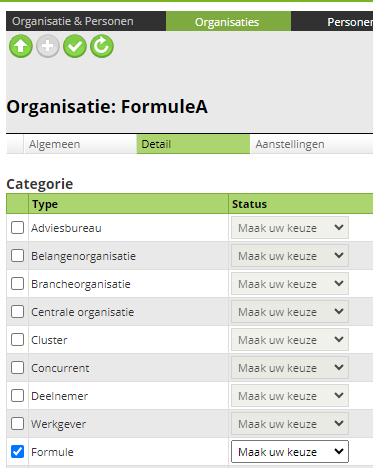The image size is (373, 468).
Task: Check the Brancheorganisatie checkbox
Action: [17, 284]
